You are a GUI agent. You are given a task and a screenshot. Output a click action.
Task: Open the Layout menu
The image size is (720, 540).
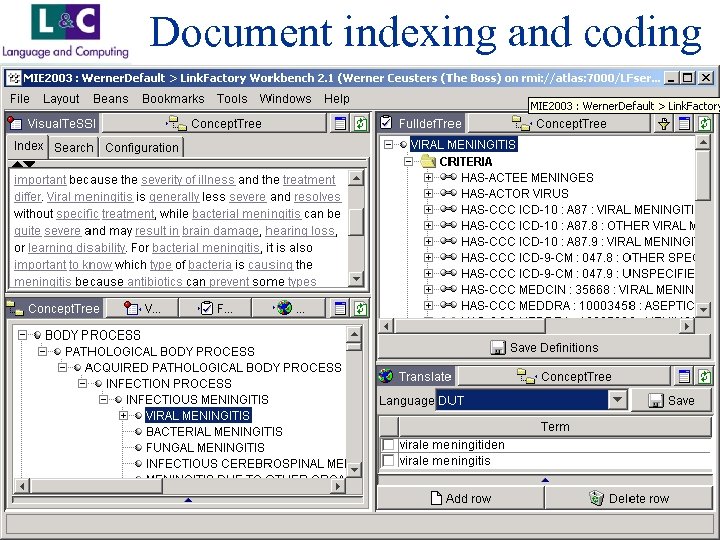[61, 99]
